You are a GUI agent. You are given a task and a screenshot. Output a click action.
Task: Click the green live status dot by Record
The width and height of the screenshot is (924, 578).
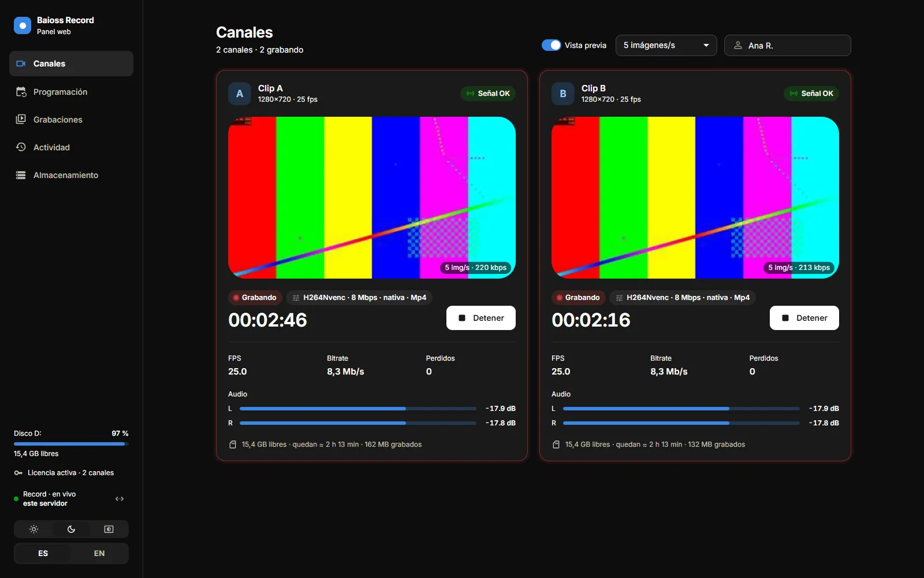coord(16,499)
